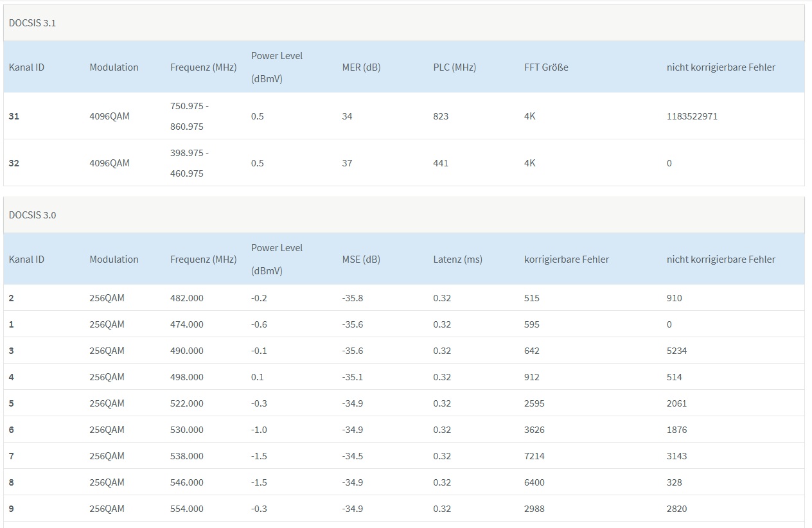Image resolution: width=812 pixels, height=528 pixels.
Task: Select Kanal ID 31 in DOCSIS 3.1 table
Action: pyautogui.click(x=14, y=116)
